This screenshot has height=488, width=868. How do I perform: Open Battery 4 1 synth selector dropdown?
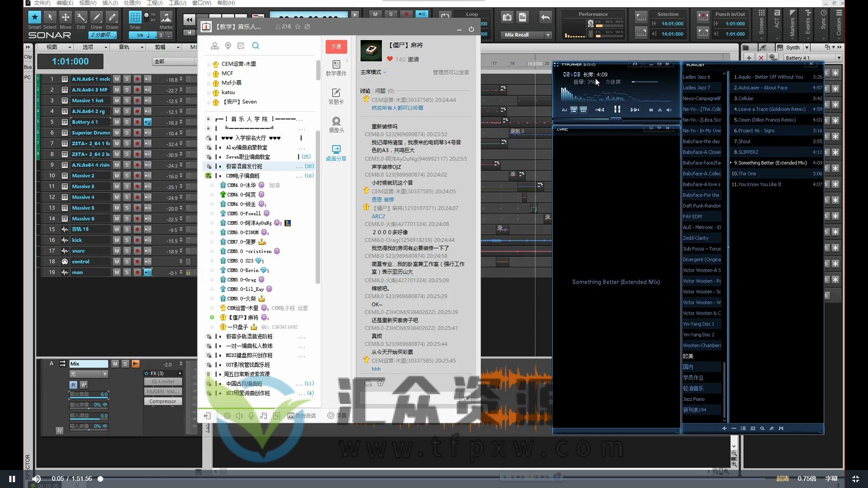point(839,58)
